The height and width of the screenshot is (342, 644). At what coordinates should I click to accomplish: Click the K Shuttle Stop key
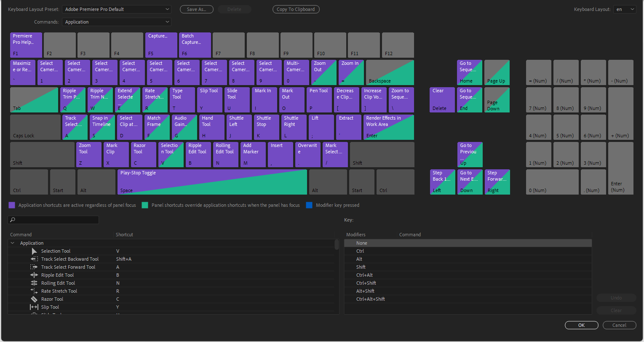point(267,127)
